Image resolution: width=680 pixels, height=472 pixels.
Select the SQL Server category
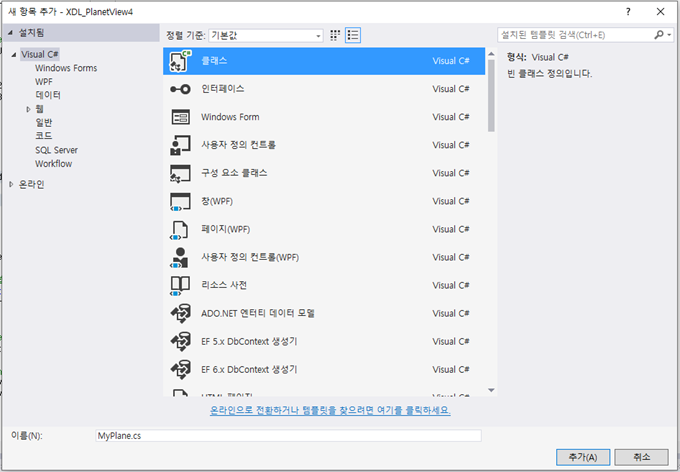(x=56, y=150)
